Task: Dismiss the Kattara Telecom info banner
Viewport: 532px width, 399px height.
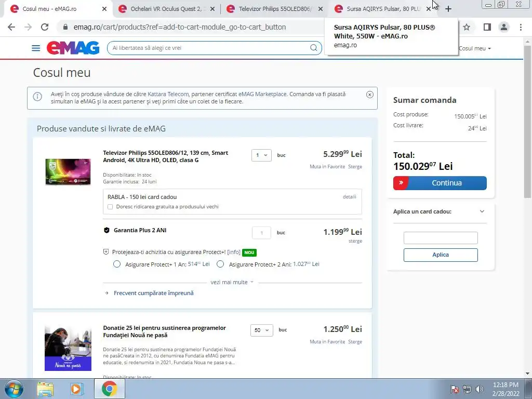Action: (x=370, y=95)
